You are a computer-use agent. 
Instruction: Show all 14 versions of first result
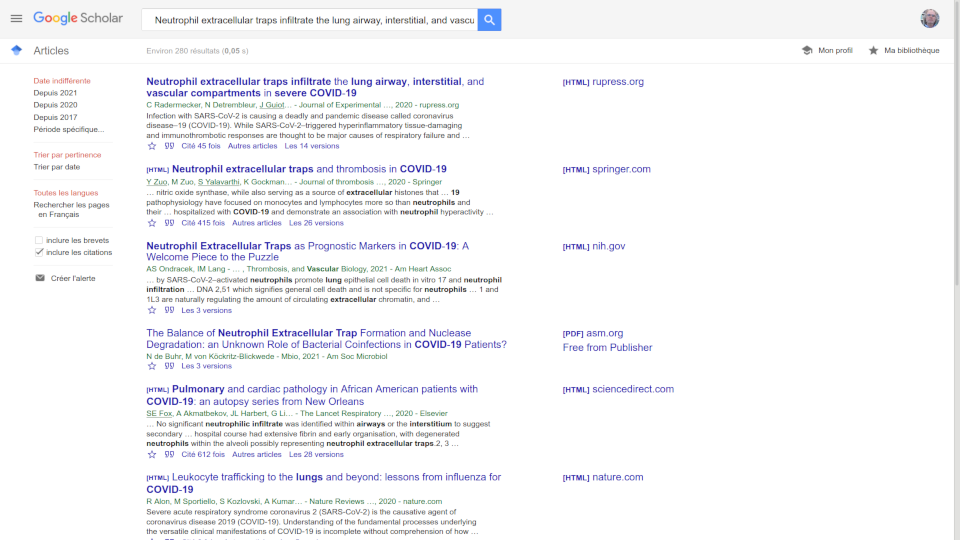click(x=312, y=146)
